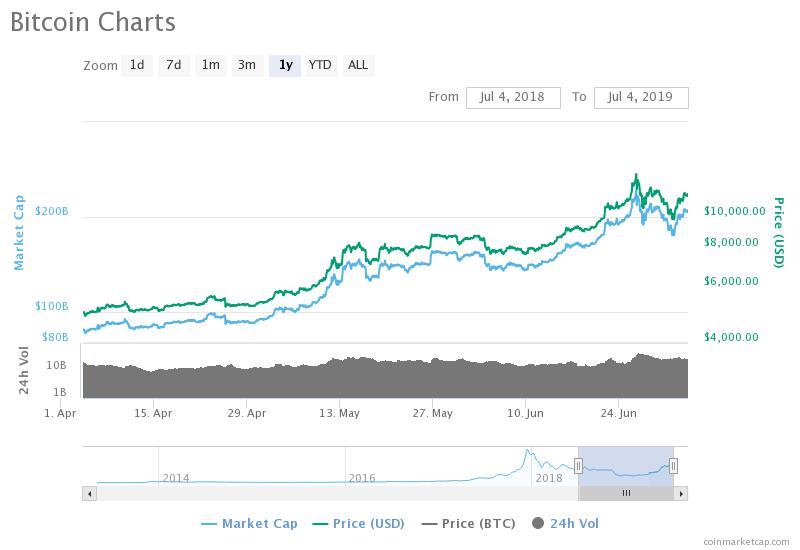
Task: Click the 10B volume axis label
Action: click(56, 365)
